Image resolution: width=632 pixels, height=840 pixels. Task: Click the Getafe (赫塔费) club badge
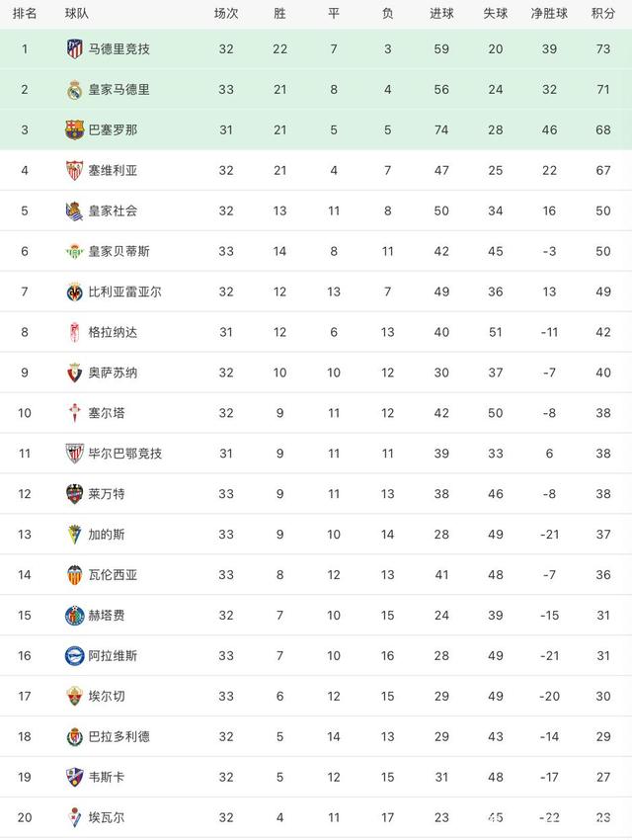[74, 616]
